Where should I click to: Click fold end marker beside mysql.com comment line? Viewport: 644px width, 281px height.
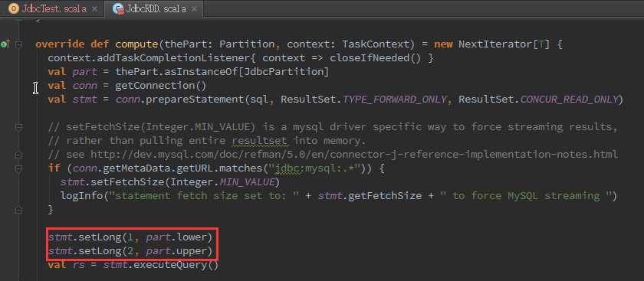click(x=18, y=155)
